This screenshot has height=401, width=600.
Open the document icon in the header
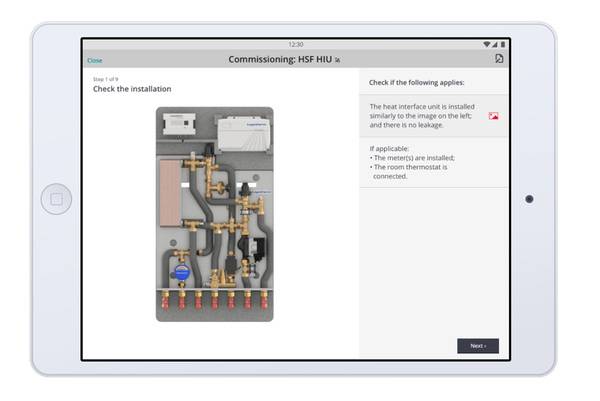coord(499,59)
